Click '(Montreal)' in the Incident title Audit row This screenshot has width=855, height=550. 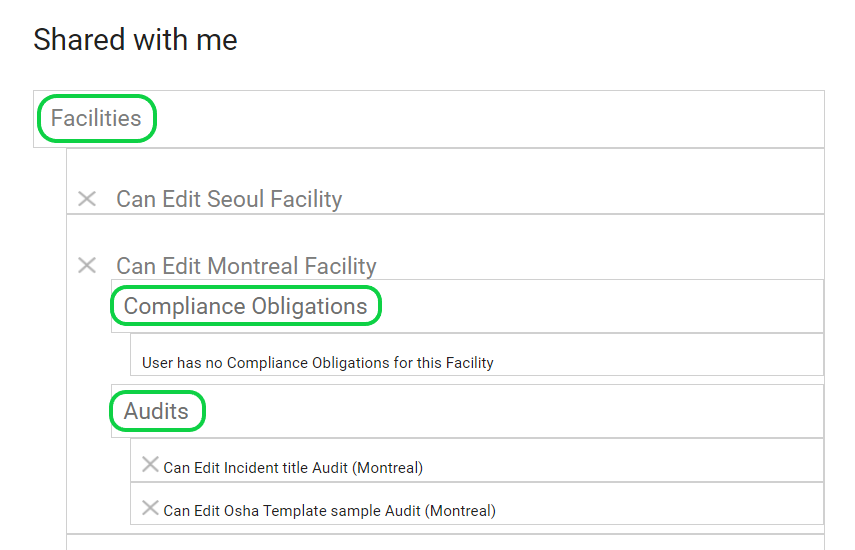click(x=388, y=468)
